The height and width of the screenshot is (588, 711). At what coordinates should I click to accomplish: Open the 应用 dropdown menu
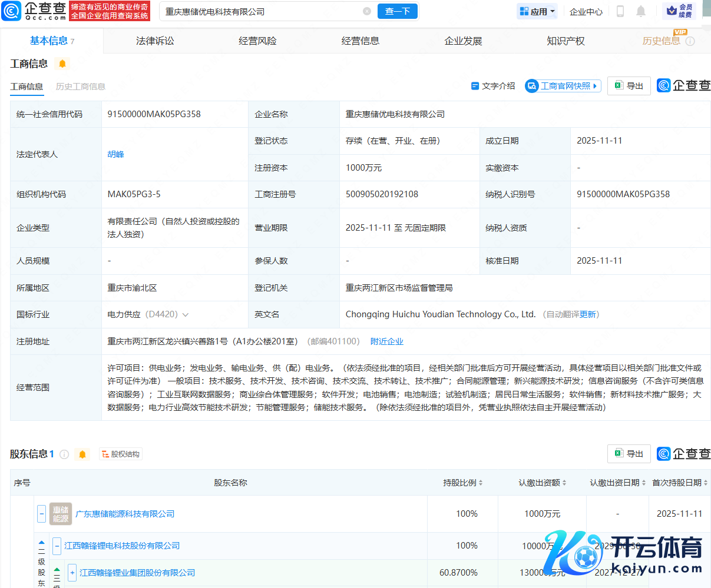pyautogui.click(x=537, y=11)
